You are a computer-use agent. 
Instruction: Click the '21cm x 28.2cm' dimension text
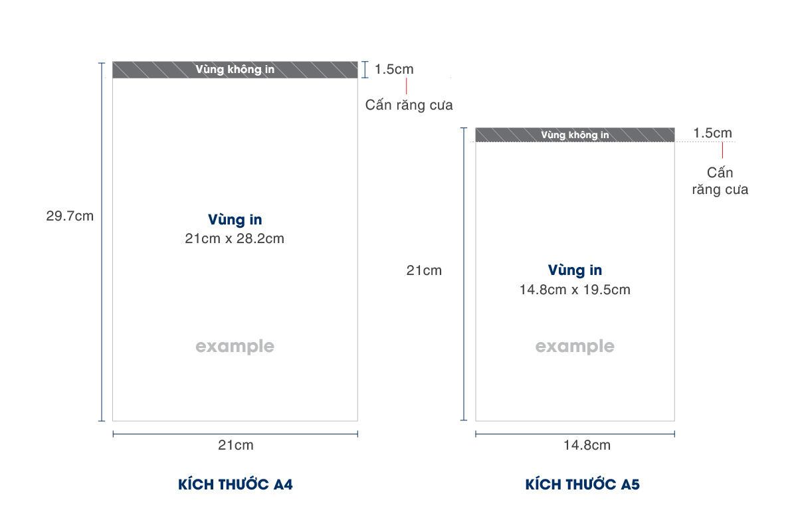pos(235,238)
